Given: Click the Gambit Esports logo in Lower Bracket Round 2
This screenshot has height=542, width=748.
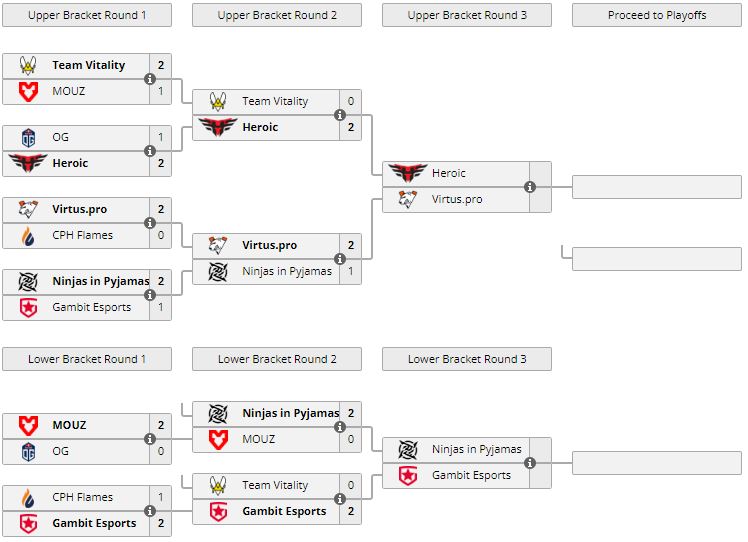Looking at the screenshot, I should pos(217,512).
